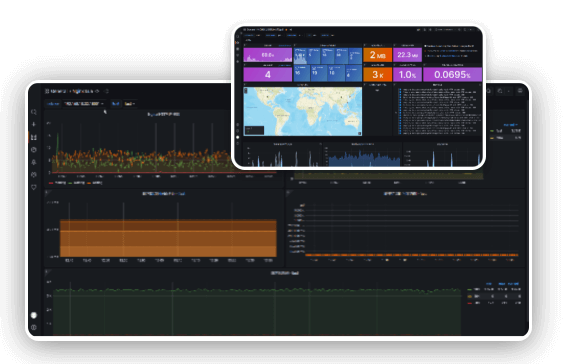Click the world map panel

pos(303,111)
